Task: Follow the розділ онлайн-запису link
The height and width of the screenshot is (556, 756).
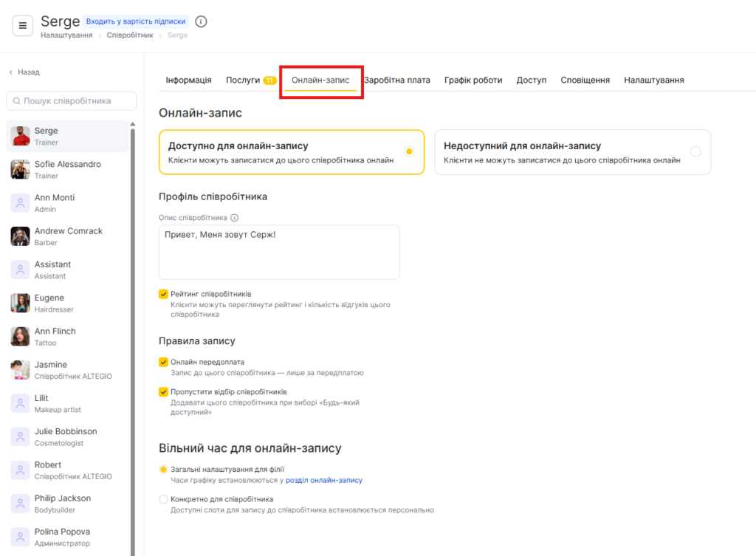Action: 324,480
